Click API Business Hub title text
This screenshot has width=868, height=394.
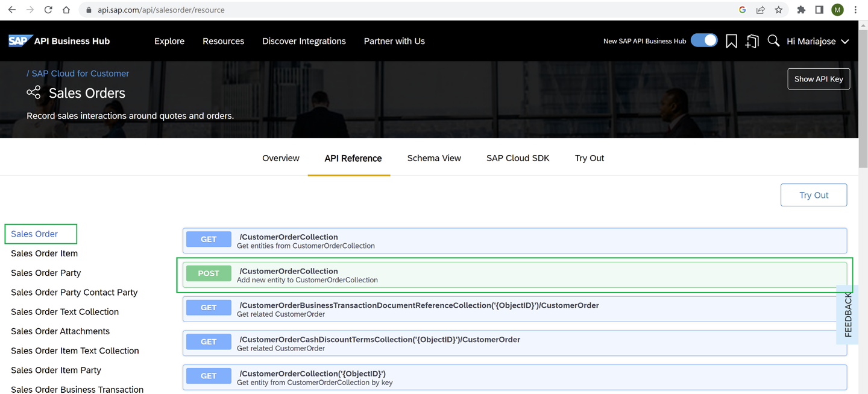click(x=72, y=41)
